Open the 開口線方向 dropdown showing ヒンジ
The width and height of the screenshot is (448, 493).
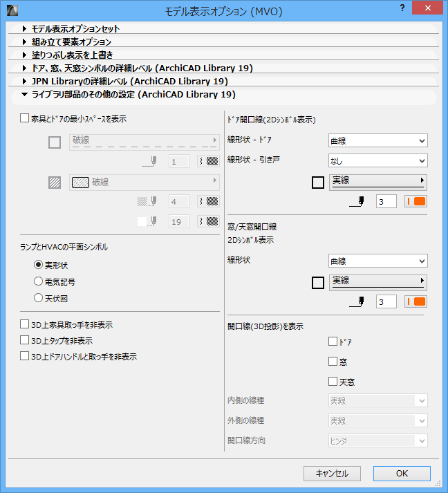click(x=378, y=441)
